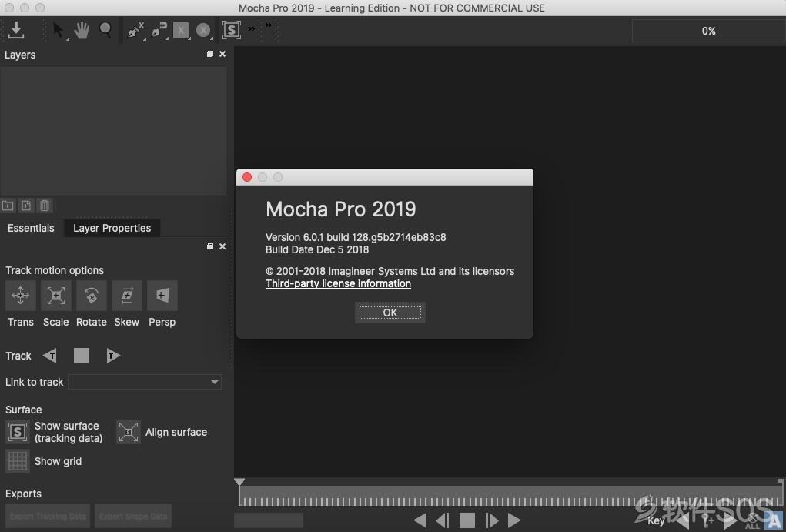Click the timeline out-point marker
This screenshot has height=532, width=786.
pyautogui.click(x=781, y=483)
